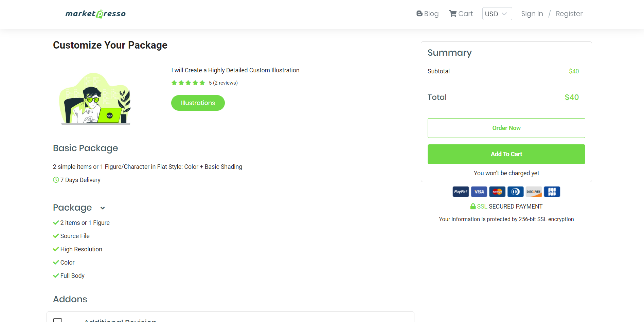Image resolution: width=644 pixels, height=322 pixels.
Task: Select the Illustrations category tag
Action: [x=198, y=103]
